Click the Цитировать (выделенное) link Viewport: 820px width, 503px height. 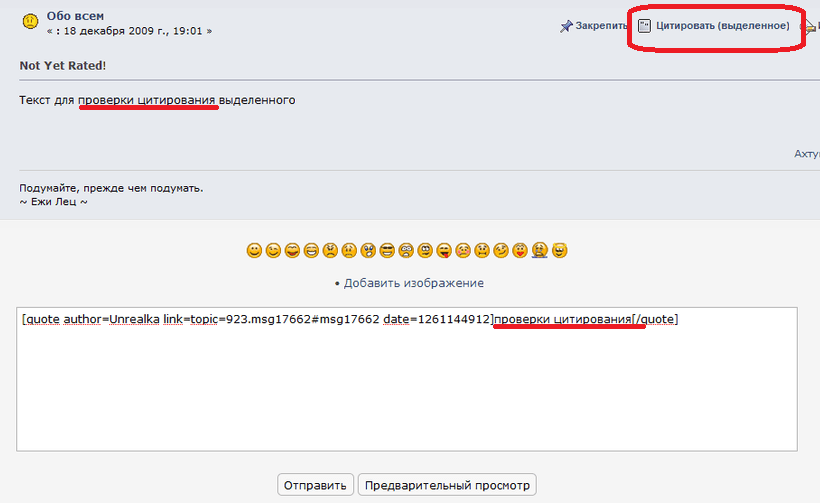(722, 26)
